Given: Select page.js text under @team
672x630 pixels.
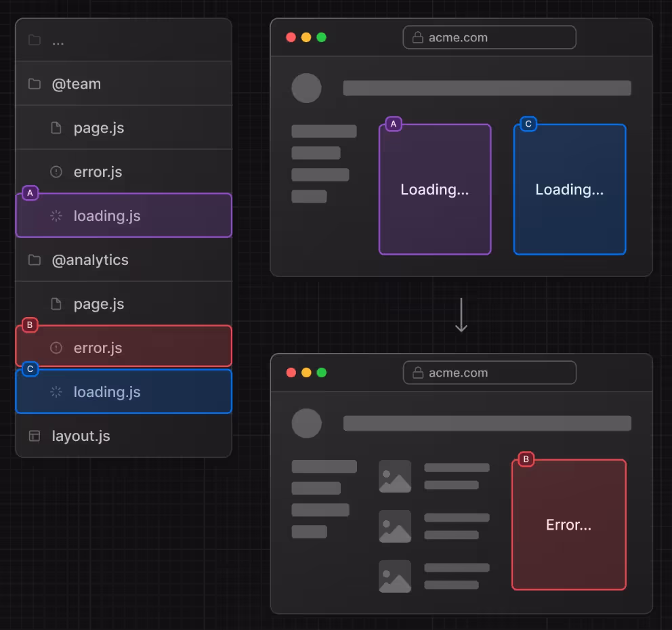Looking at the screenshot, I should click(99, 128).
